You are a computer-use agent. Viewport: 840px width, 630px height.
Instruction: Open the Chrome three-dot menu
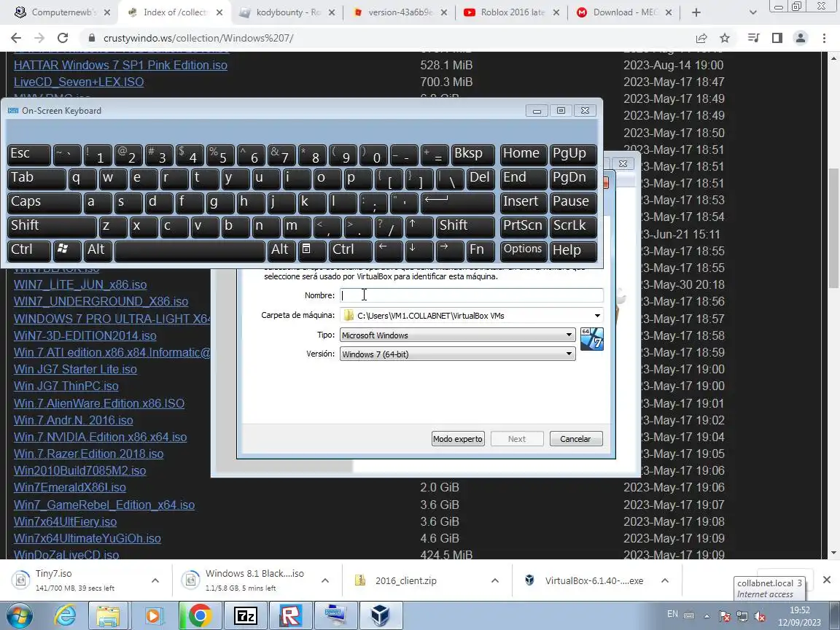[824, 38]
